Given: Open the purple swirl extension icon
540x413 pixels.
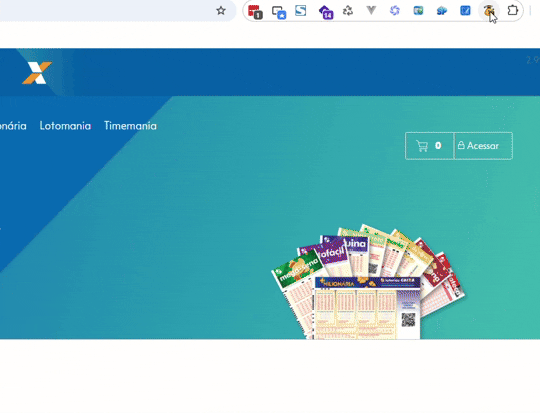Looking at the screenshot, I should click(395, 11).
